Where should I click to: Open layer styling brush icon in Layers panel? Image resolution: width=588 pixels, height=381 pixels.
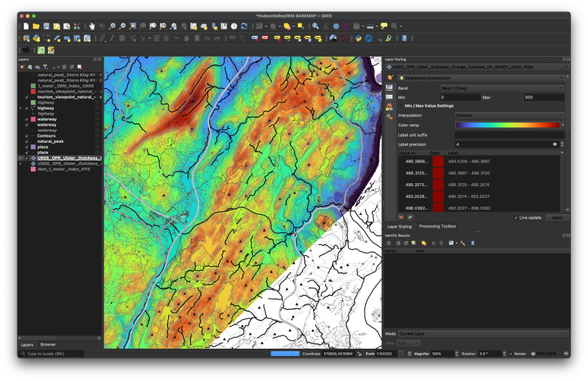[22, 67]
